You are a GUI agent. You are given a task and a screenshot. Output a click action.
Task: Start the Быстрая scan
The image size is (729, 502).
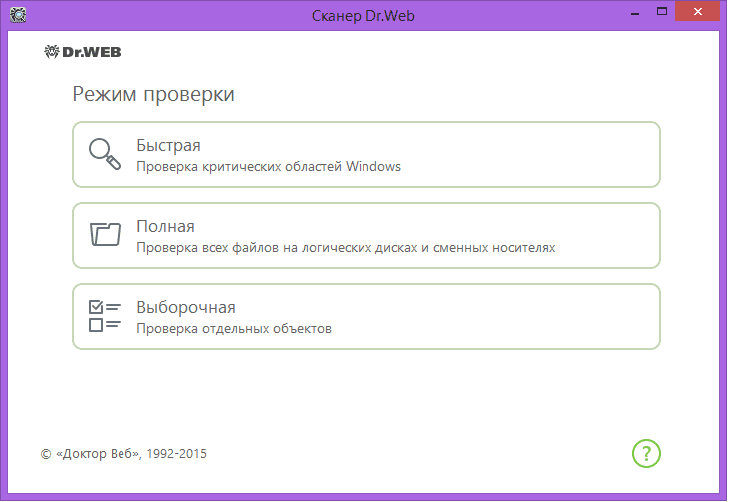tap(366, 155)
